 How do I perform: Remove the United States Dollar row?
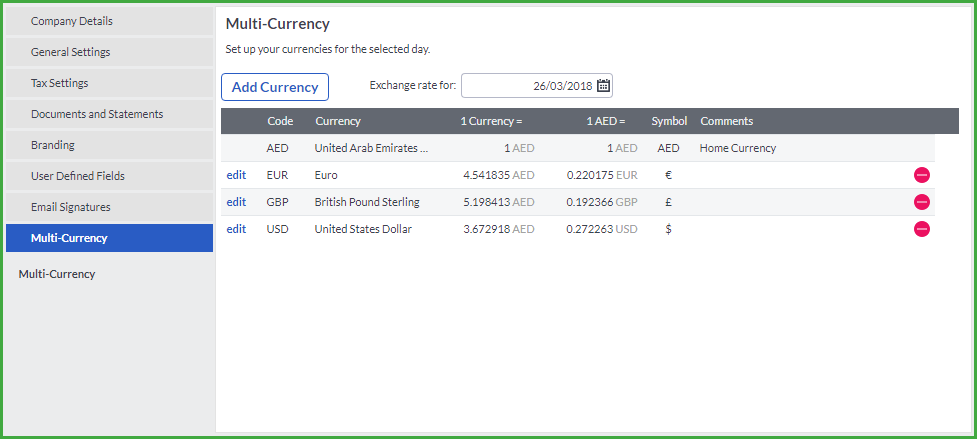[x=922, y=229]
